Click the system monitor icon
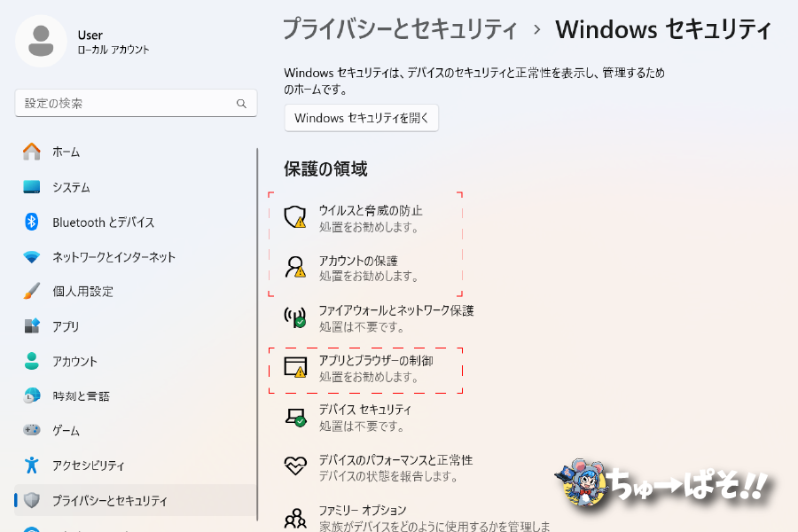Image resolution: width=798 pixels, height=532 pixels. point(32,187)
